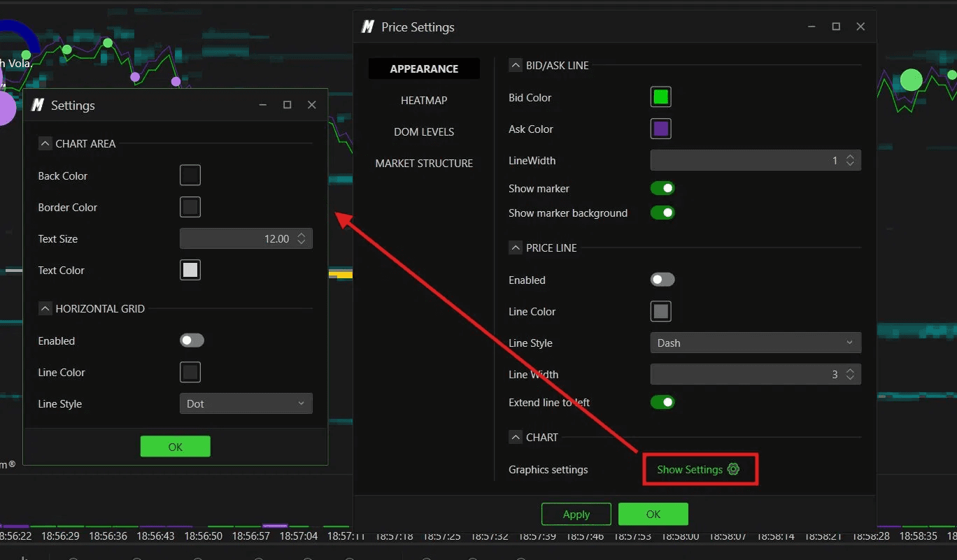This screenshot has width=957, height=560.
Task: Click OK in the Price Settings window
Action: (x=653, y=514)
